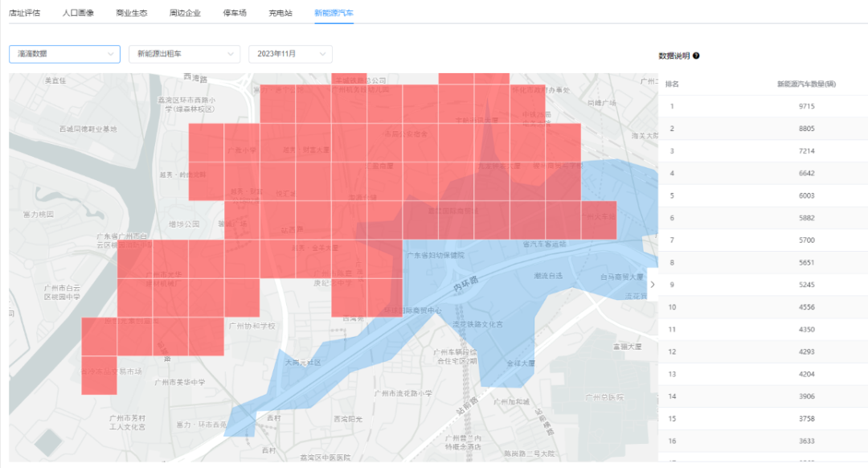868x468 pixels.
Task: Switch to the 人口画像 tab
Action: pos(78,13)
